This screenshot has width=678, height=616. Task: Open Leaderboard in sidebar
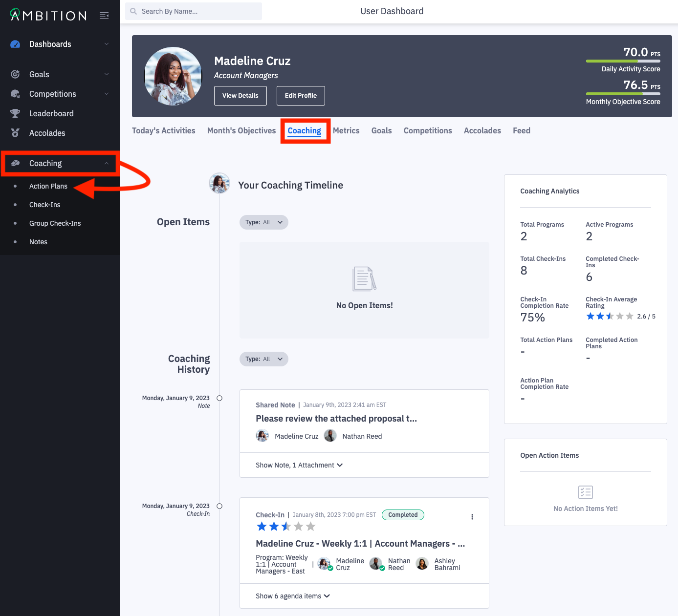51,113
